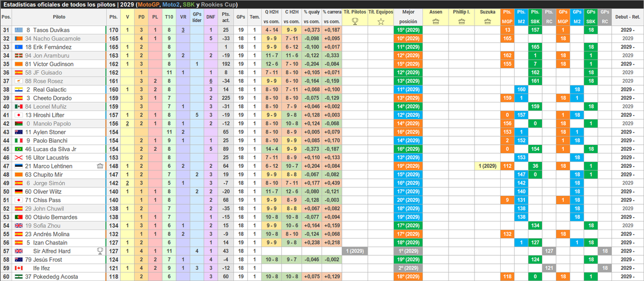Click the gray Pts. RC column header

548,17
